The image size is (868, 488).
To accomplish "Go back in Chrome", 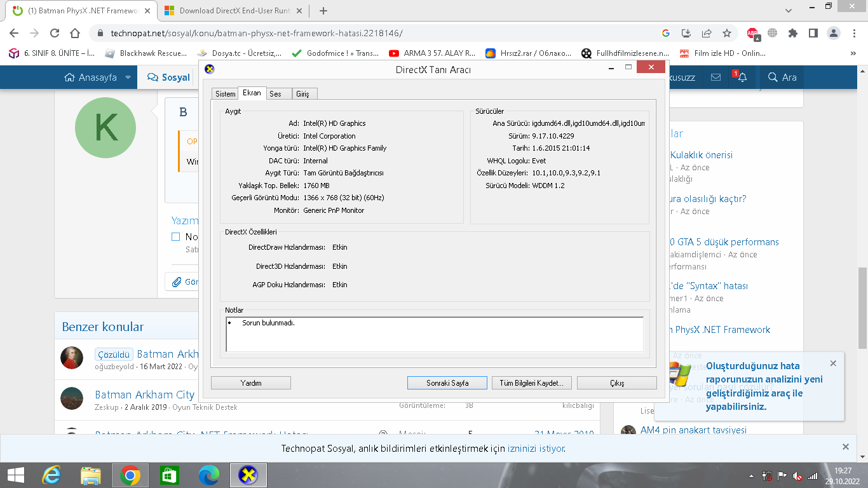I will [x=14, y=33].
